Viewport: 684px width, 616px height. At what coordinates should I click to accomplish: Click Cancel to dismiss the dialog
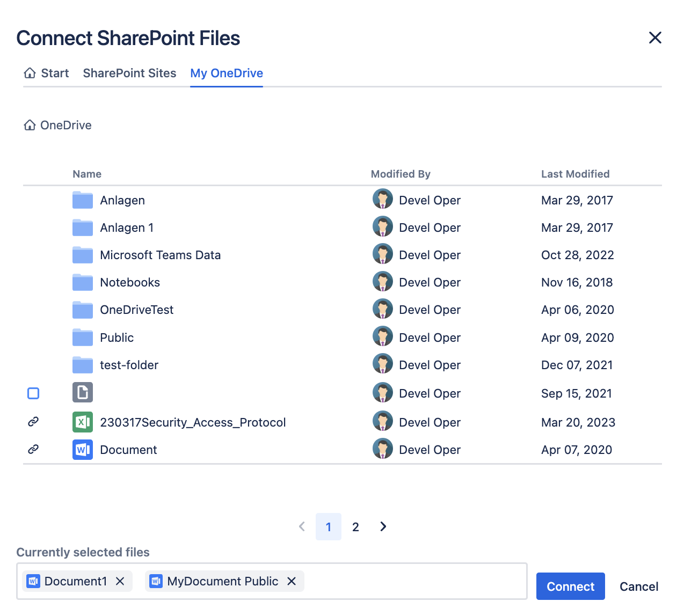click(x=638, y=586)
